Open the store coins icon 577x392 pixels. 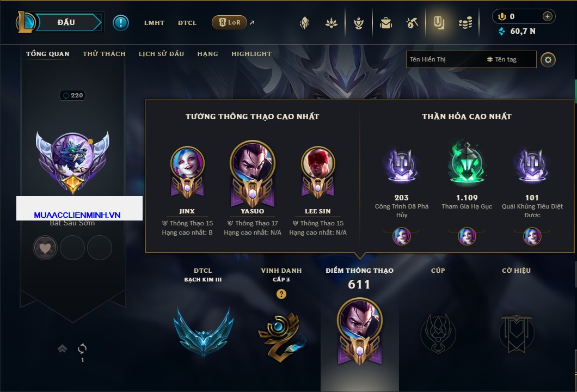465,23
